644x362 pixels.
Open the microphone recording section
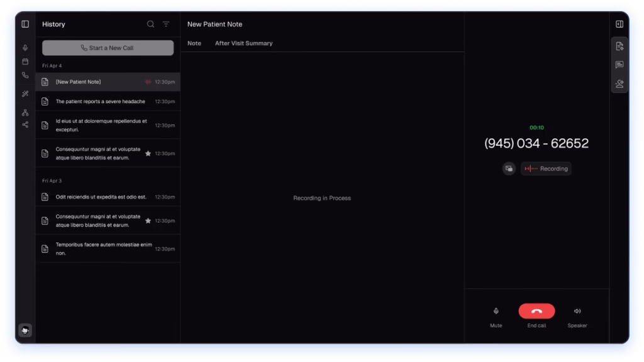pos(25,48)
